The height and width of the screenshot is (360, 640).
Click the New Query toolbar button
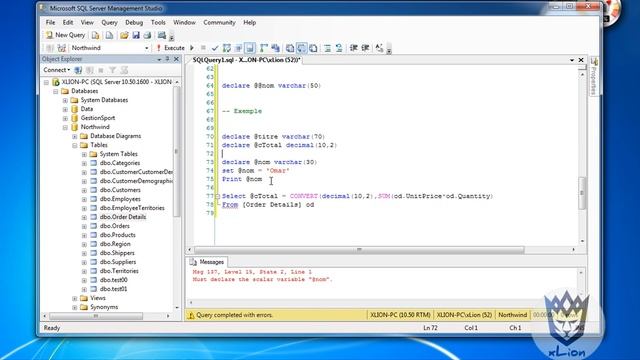65,35
